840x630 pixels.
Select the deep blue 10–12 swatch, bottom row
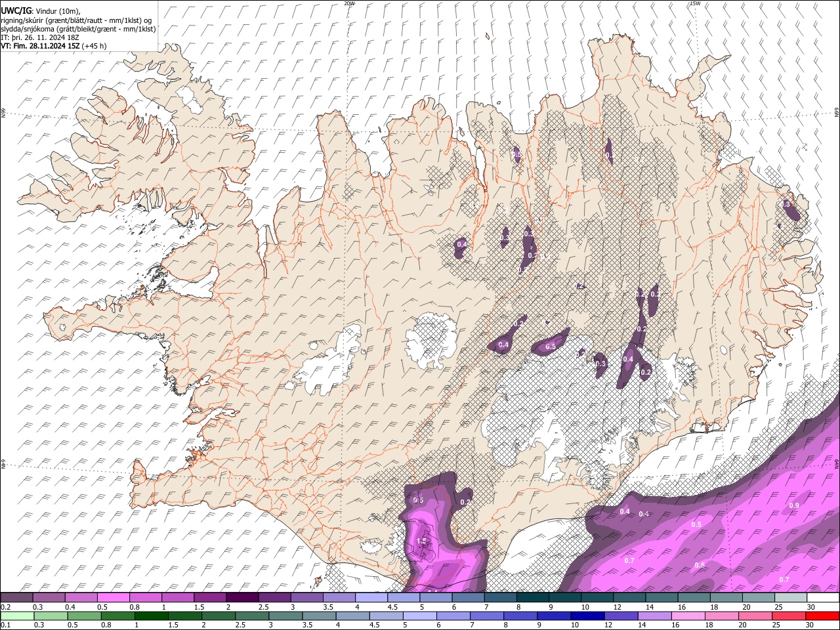click(x=587, y=616)
